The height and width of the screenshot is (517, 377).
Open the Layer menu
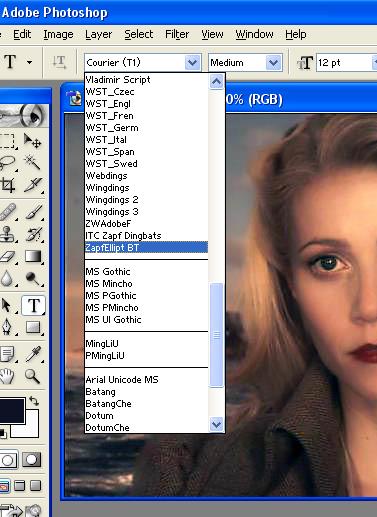[x=98, y=34]
